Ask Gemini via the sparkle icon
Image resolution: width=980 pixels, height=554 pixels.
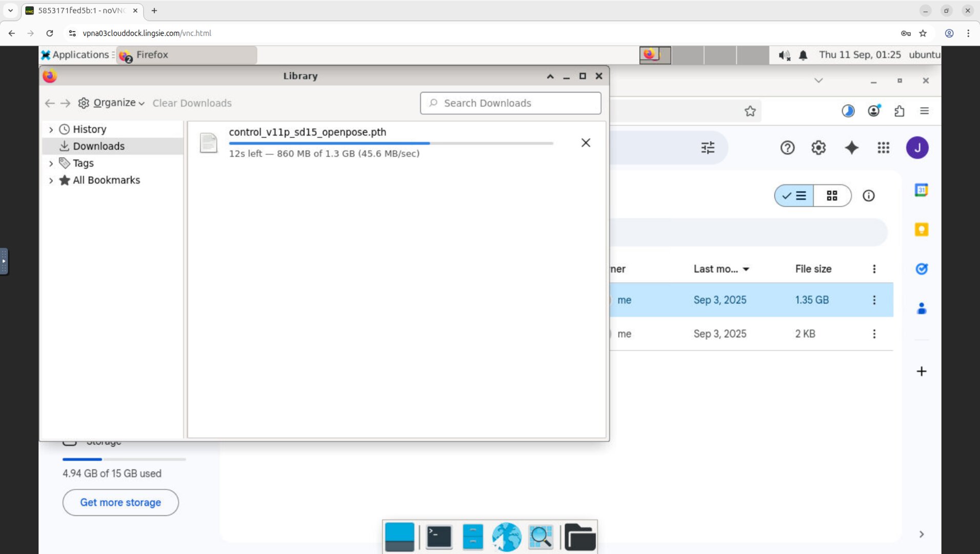point(852,148)
